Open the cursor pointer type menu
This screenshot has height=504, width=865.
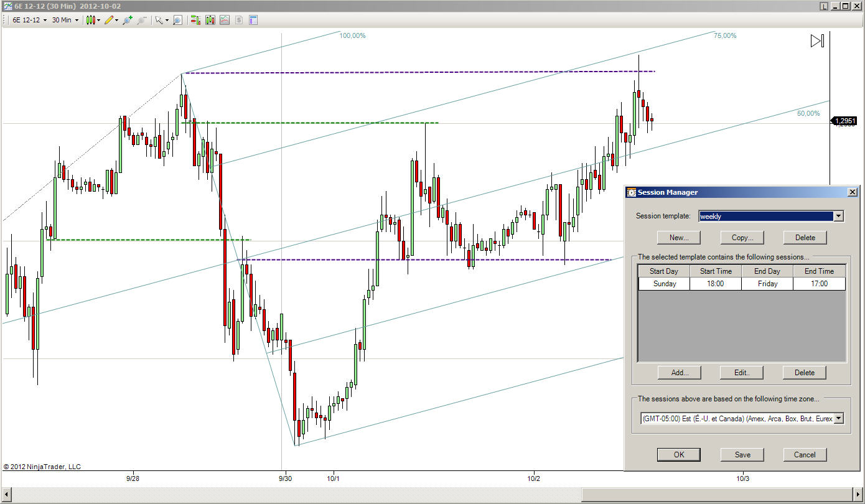(162, 20)
